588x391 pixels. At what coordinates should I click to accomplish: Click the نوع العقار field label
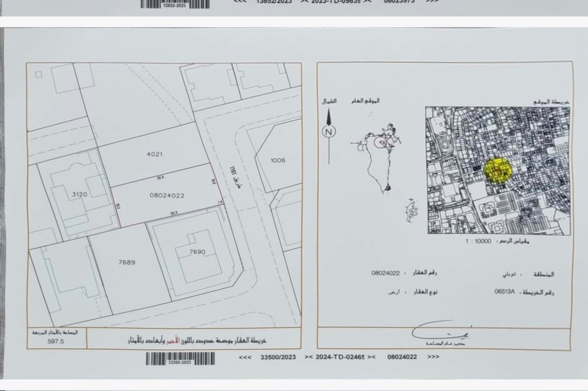pos(425,292)
